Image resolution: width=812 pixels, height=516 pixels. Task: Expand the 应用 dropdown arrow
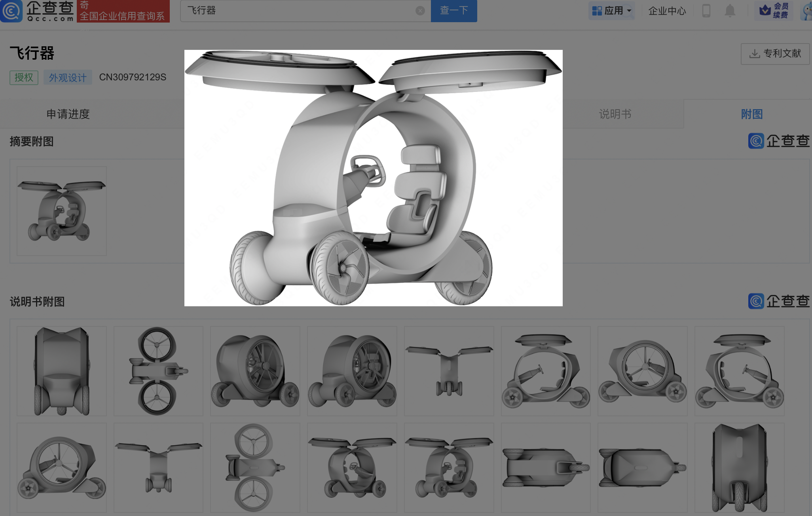coord(629,11)
